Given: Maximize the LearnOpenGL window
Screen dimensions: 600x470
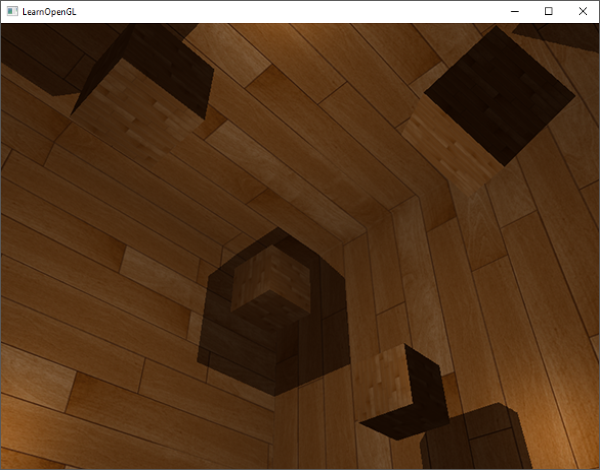Looking at the screenshot, I should 548,11.
